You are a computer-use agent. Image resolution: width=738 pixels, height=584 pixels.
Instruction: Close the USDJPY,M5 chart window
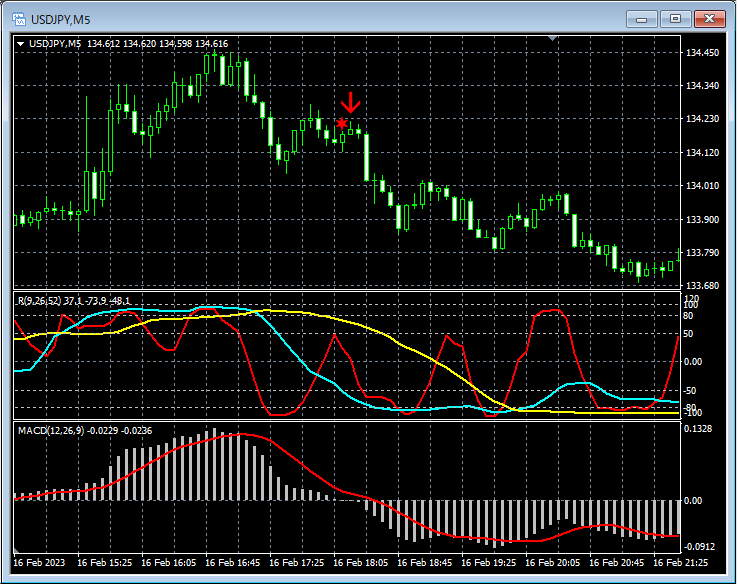[710, 19]
